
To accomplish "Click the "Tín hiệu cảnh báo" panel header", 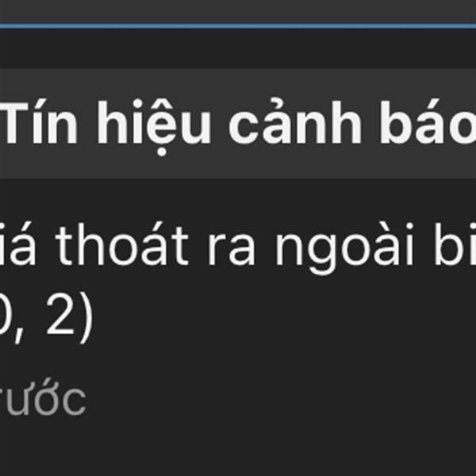I will 238,123.
